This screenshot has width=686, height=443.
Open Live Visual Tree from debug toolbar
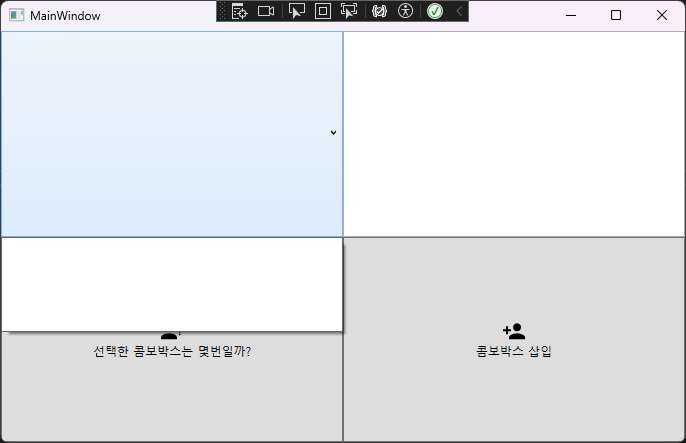pos(239,11)
